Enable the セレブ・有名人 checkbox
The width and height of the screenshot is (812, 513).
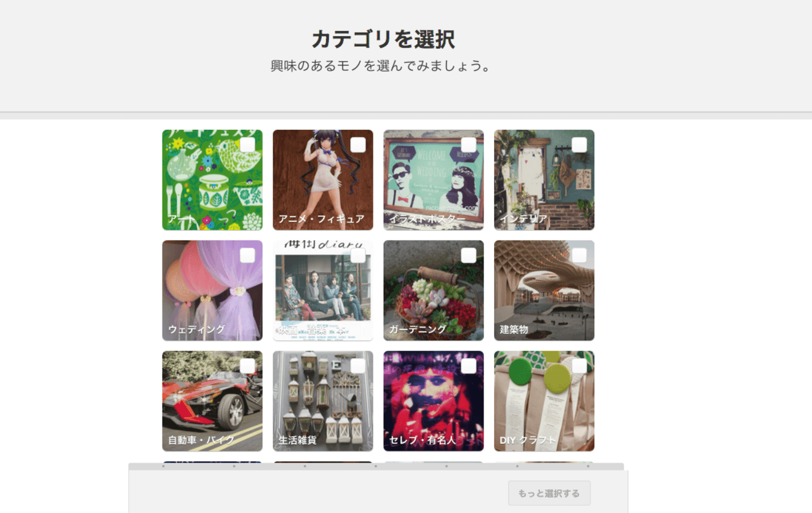[x=469, y=366]
